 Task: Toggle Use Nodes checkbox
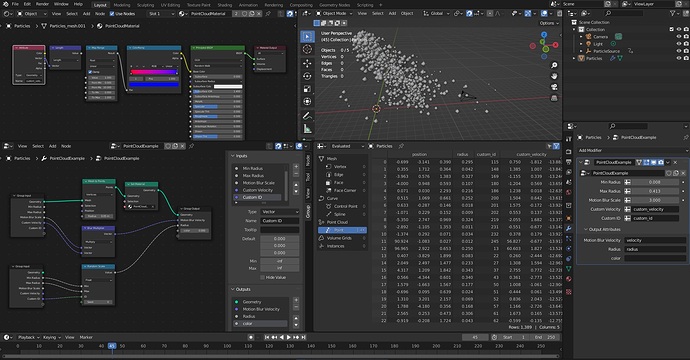[112, 14]
